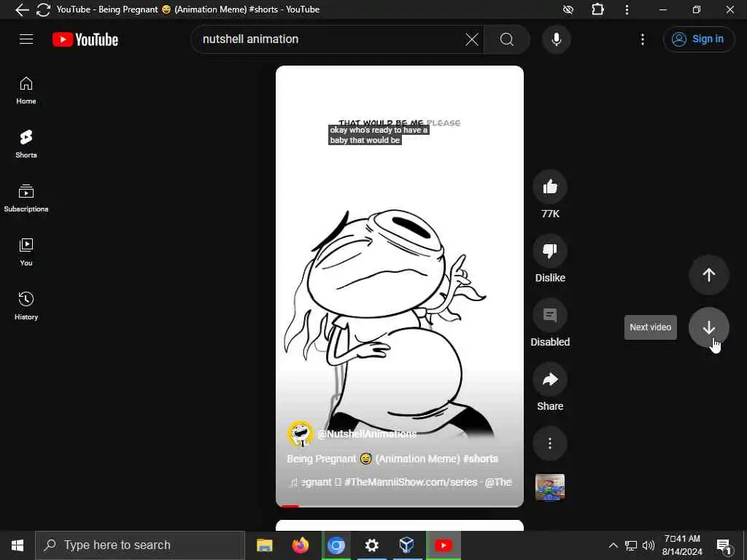The height and width of the screenshot is (560, 747).
Task: Dislike the short with thumbs down
Action: (550, 251)
